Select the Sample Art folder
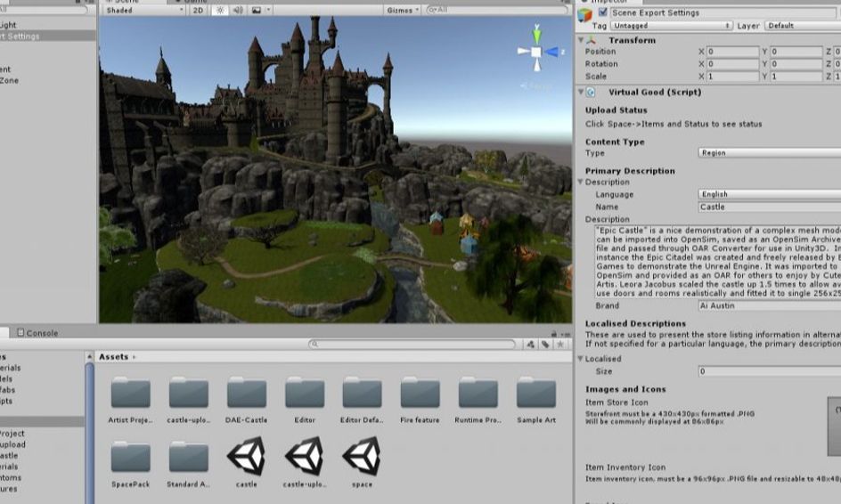 pyautogui.click(x=535, y=400)
